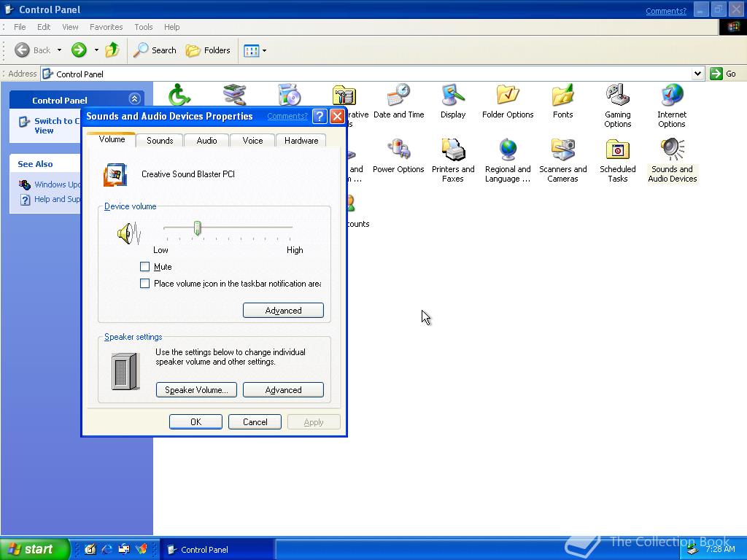Open the Fonts folder icon

coord(562,101)
